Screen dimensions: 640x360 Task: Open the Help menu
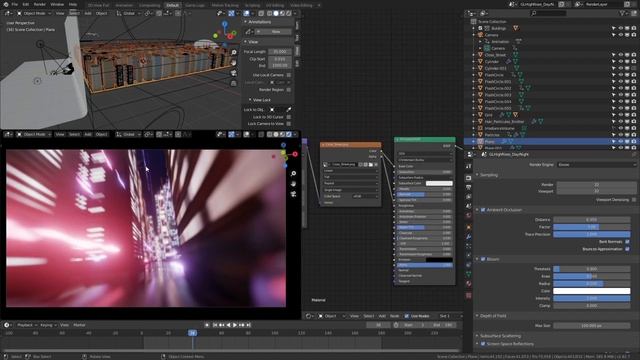pos(73,4)
